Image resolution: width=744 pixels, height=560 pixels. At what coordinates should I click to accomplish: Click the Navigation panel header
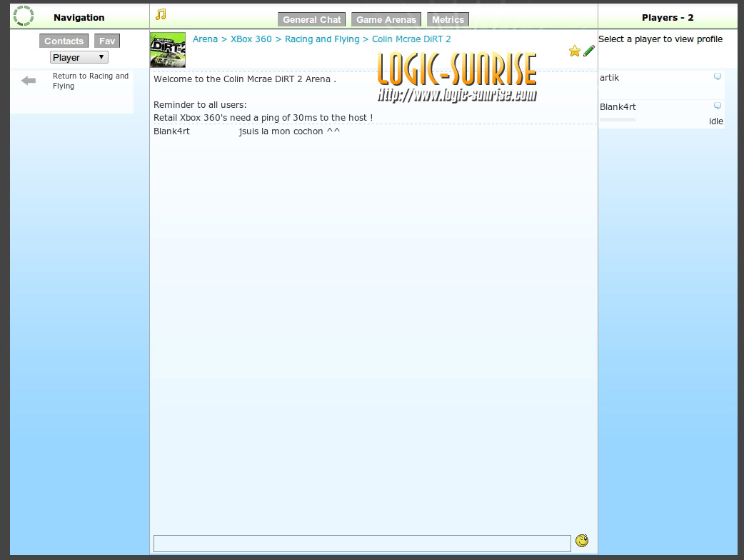coord(79,18)
